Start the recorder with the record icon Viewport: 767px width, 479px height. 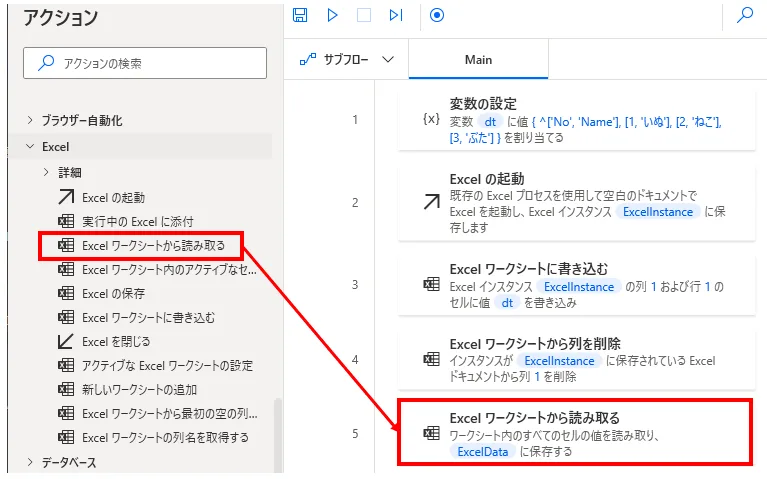(436, 15)
